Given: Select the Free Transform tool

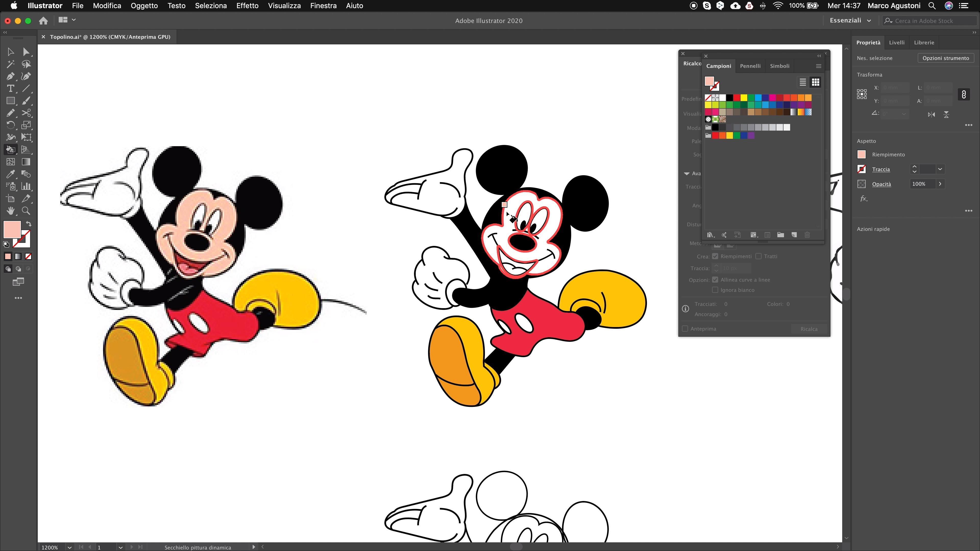Looking at the screenshot, I should (26, 137).
